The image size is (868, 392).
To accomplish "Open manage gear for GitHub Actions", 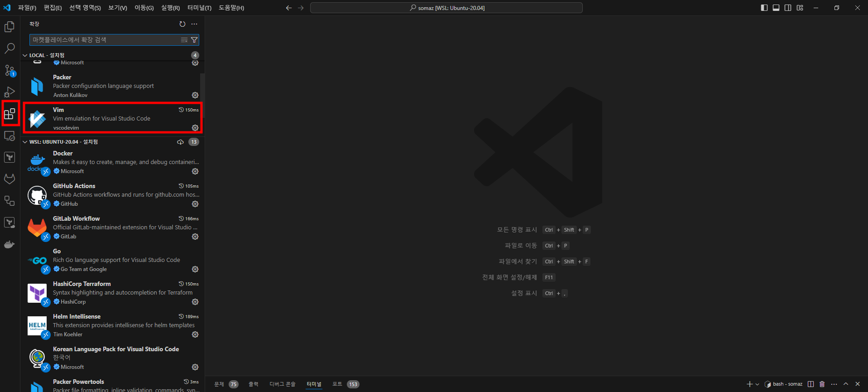I will click(195, 204).
